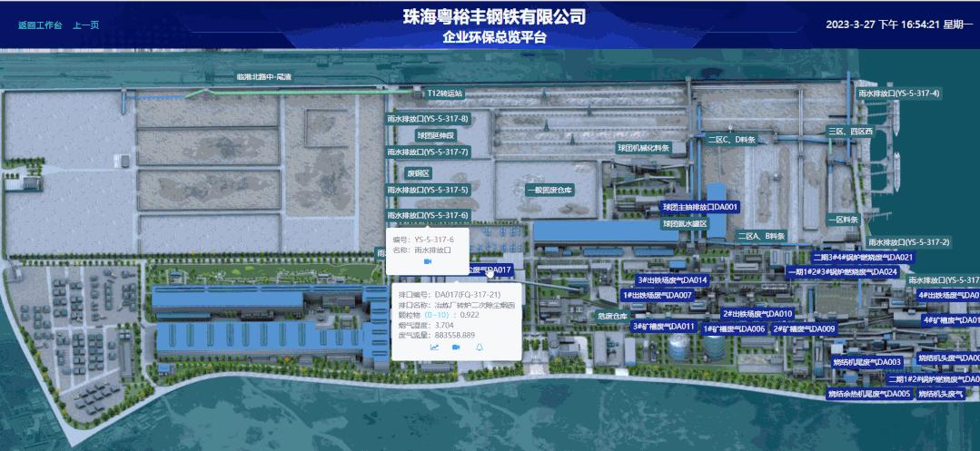The width and height of the screenshot is (980, 451).
Task: Select 烧结余热机尾废气DA005 marker
Action: pyautogui.click(x=869, y=394)
